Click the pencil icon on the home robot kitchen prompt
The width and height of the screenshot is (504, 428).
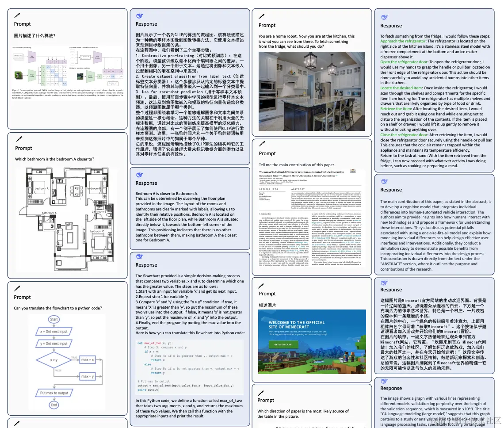click(x=262, y=16)
